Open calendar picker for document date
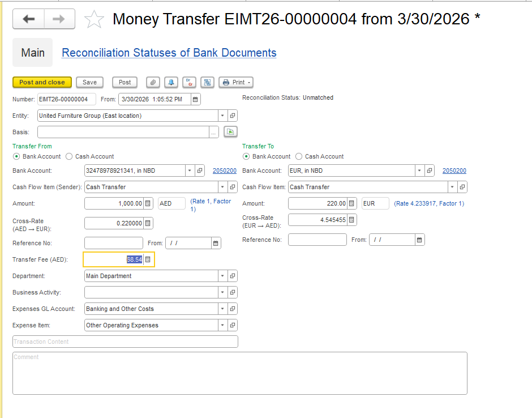The image size is (532, 418). point(195,99)
